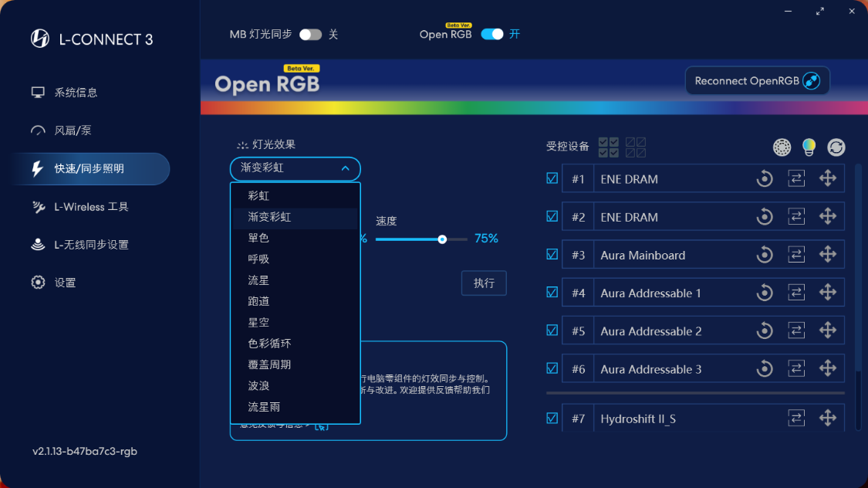
Task: Click the deselect-all empty grid icon
Action: tap(636, 147)
